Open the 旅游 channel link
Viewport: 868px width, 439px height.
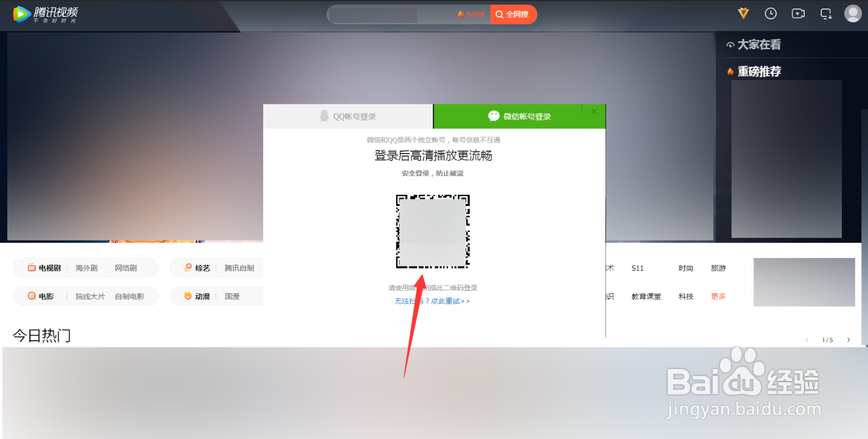point(718,268)
